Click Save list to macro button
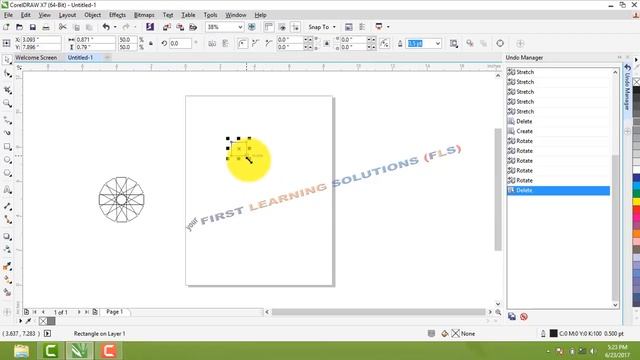The width and height of the screenshot is (640, 360). point(512,316)
